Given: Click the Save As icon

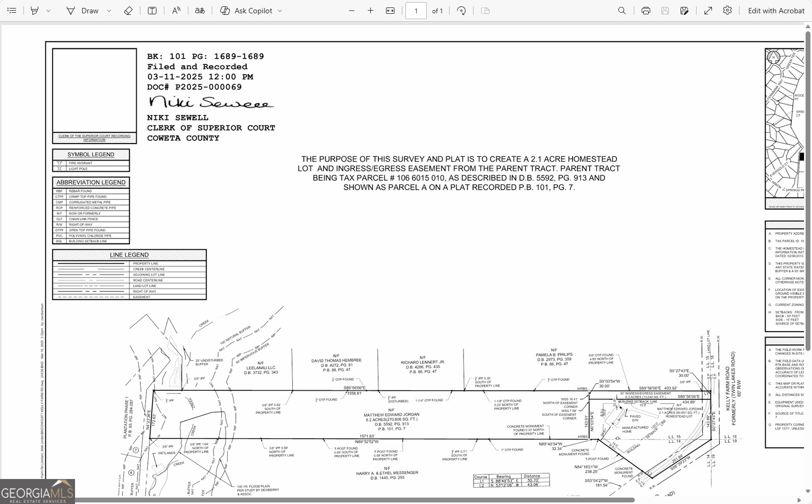Looking at the screenshot, I should (x=685, y=11).
